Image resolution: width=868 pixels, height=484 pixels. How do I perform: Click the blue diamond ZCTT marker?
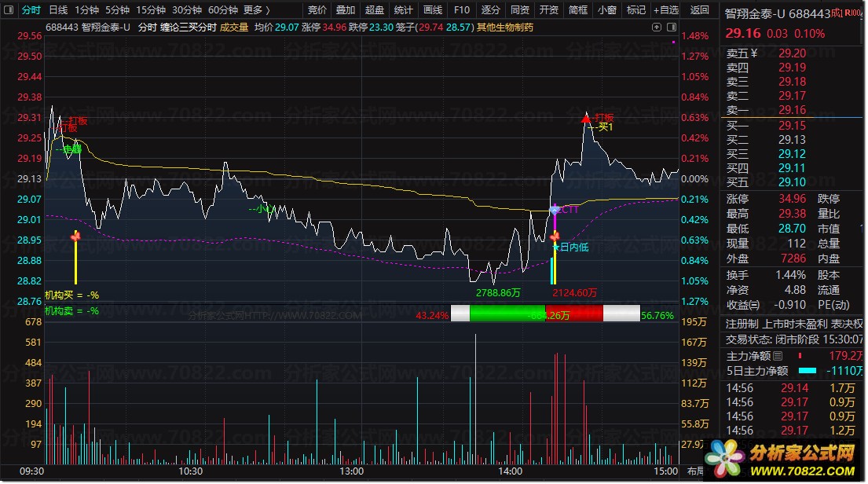coord(554,211)
